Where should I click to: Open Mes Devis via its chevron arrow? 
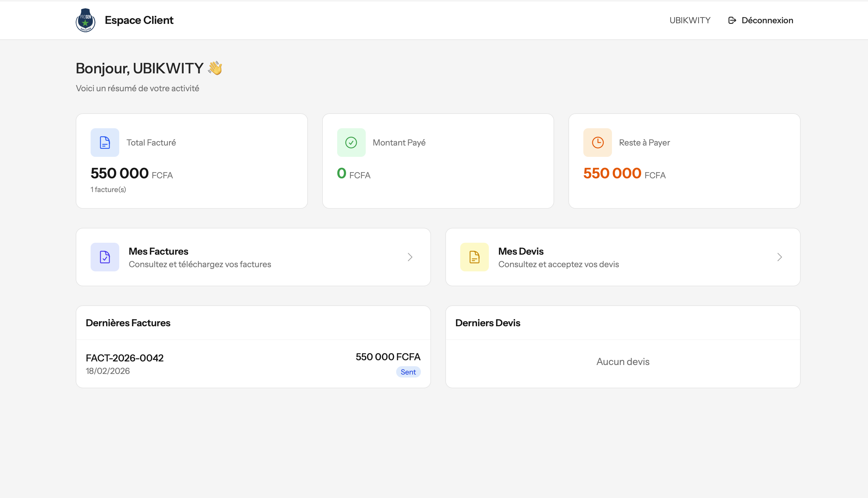coord(779,257)
